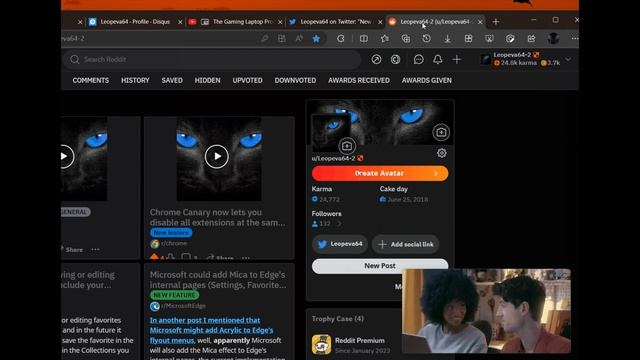Close The Gaming Laptop YouTube tab
Viewport: 640px width, 360px height.
(280, 22)
